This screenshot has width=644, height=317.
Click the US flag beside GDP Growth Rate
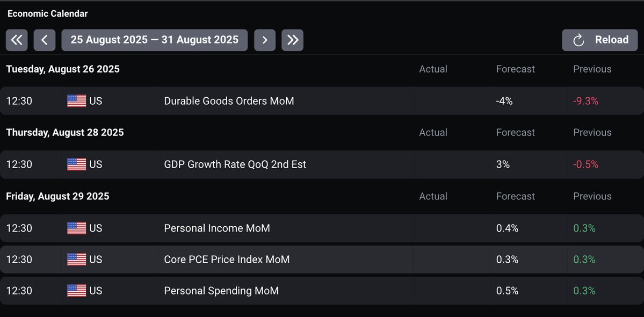click(76, 164)
